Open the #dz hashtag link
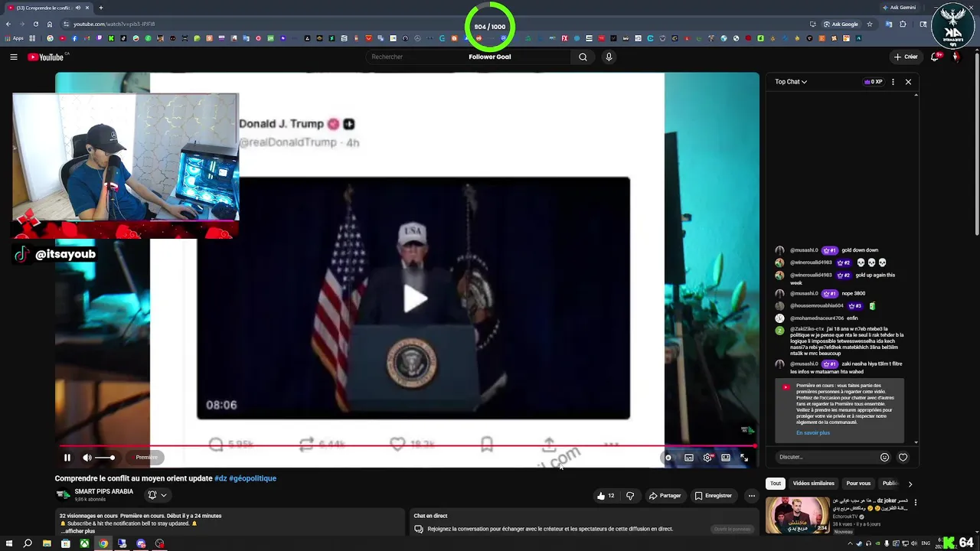This screenshot has height=551, width=980. (x=220, y=478)
